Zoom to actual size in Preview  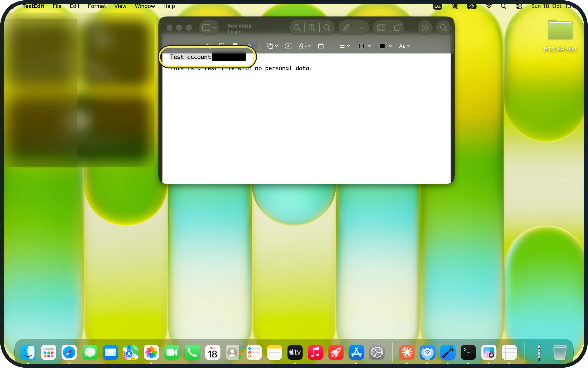tap(312, 28)
